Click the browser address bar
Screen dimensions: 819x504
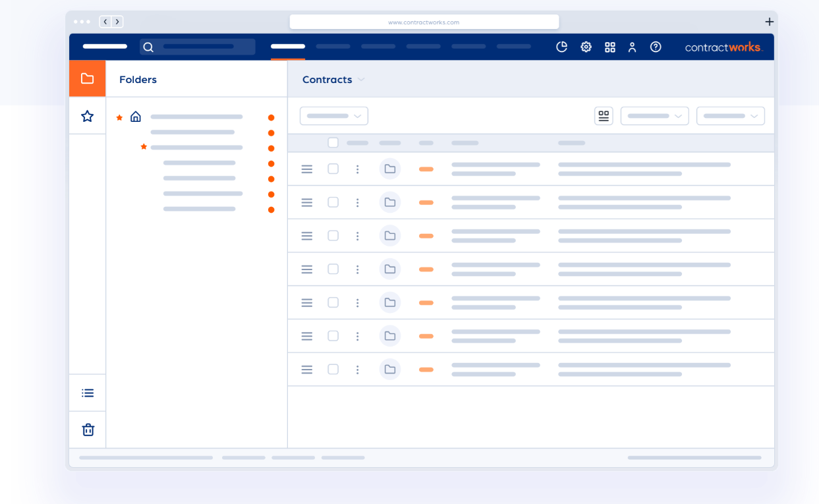click(x=424, y=21)
